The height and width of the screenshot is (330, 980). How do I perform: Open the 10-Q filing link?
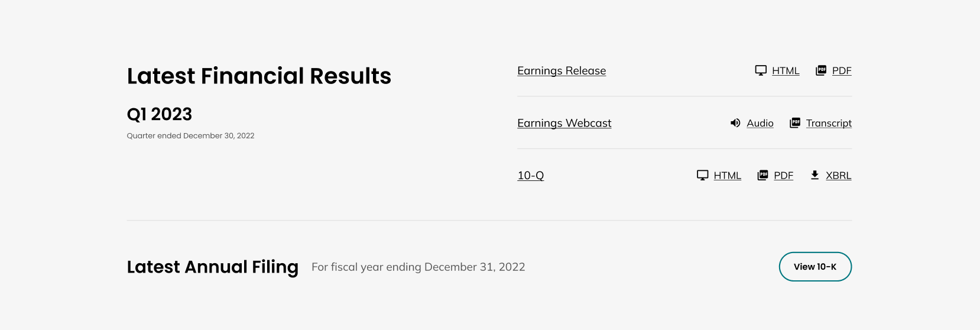click(x=531, y=176)
